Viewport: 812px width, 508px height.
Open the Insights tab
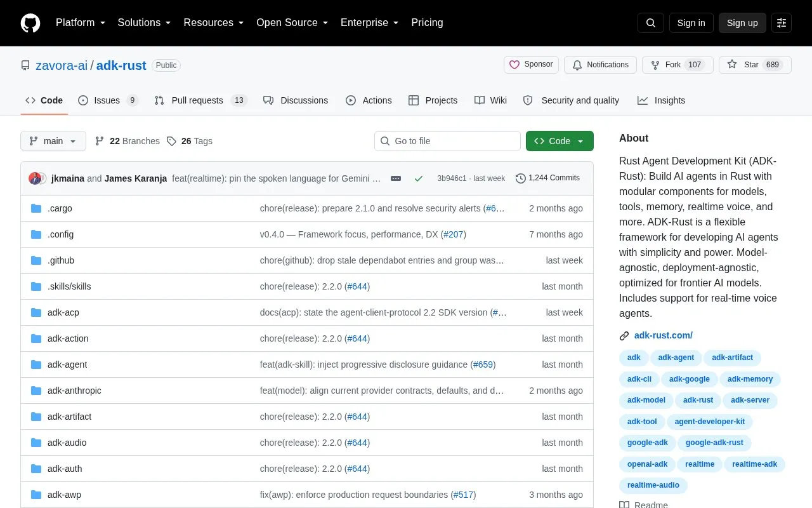click(x=662, y=100)
